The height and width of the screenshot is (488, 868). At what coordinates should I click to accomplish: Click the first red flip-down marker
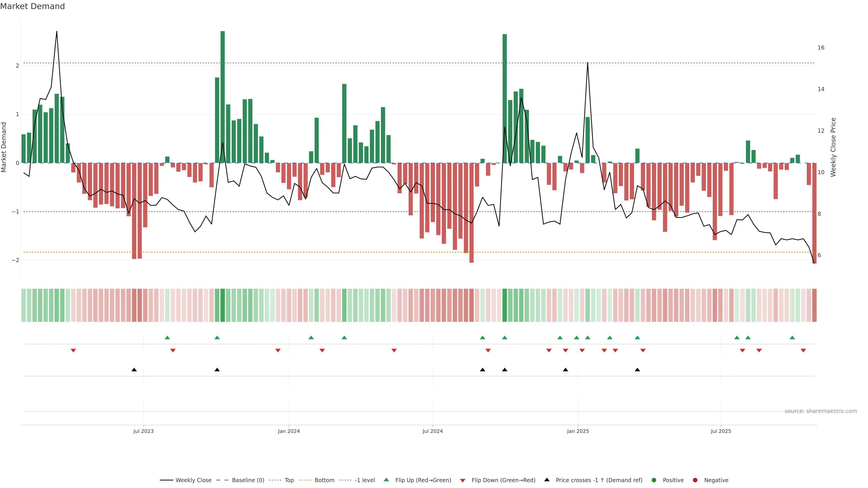click(73, 351)
